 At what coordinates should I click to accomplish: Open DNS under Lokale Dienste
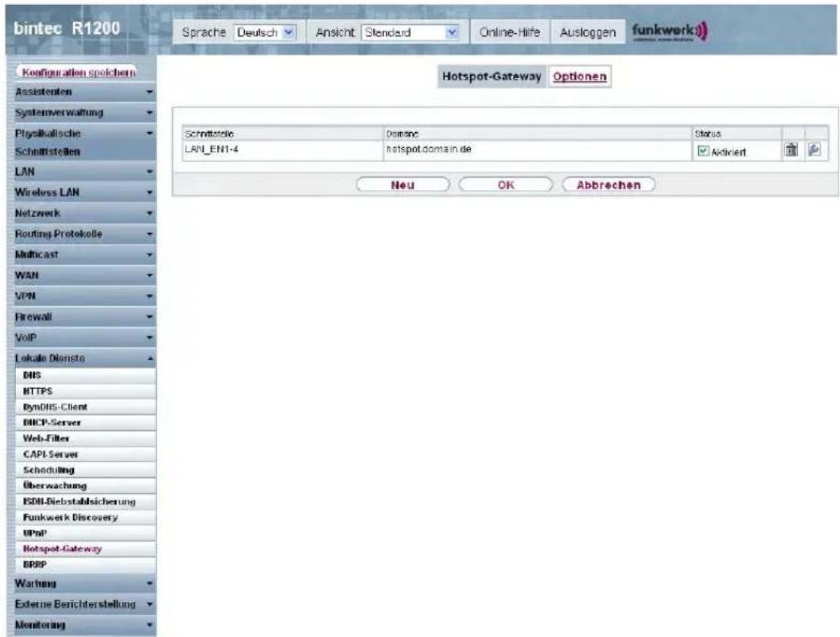click(x=86, y=375)
